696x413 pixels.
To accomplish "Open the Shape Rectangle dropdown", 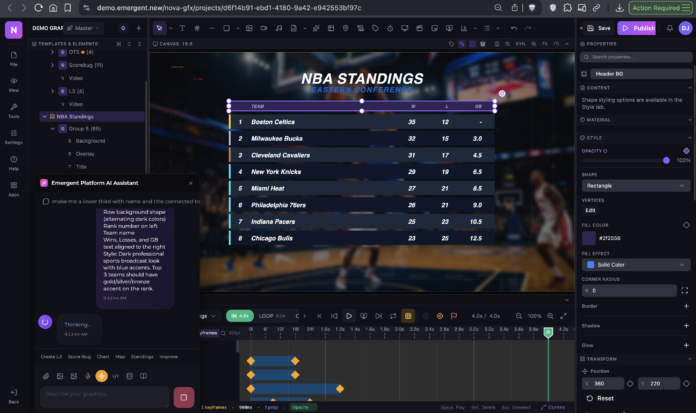I will (636, 186).
